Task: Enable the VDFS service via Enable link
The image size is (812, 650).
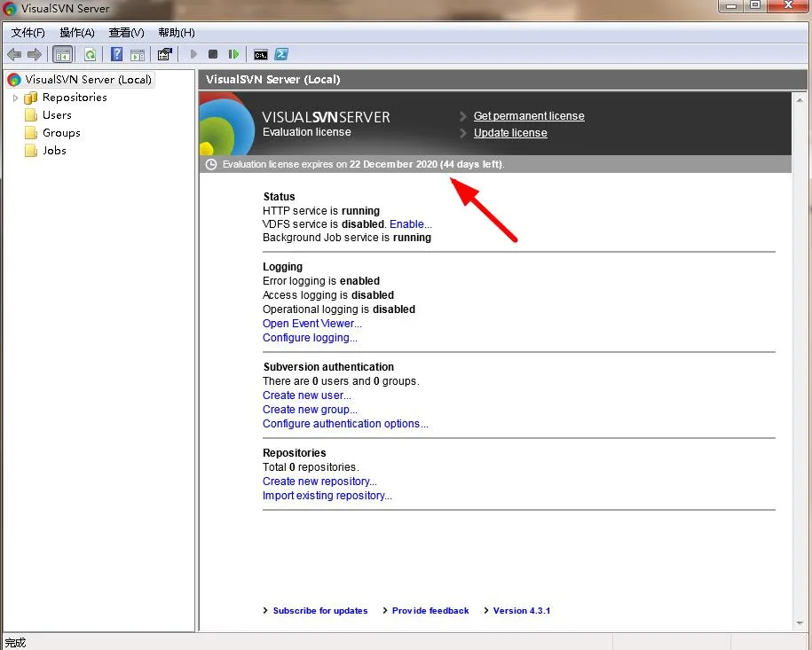Action: click(410, 224)
